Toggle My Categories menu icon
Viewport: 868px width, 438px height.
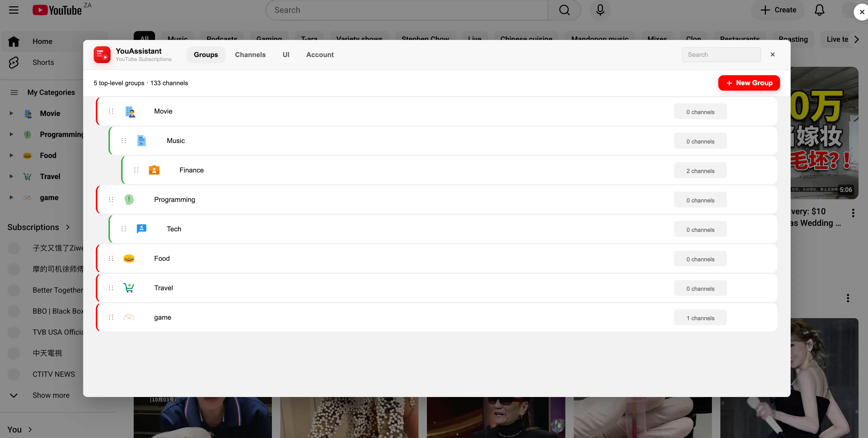tap(14, 93)
